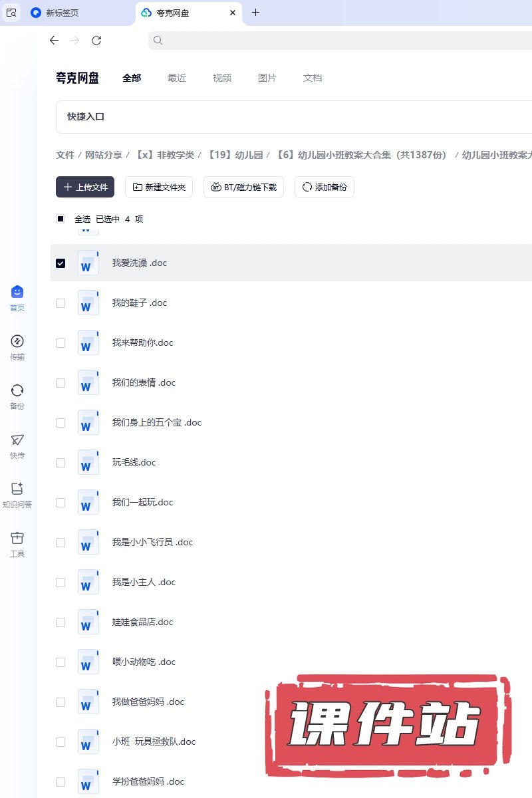This screenshot has width=532, height=798.
Task: Click the 新建文件夹 new folder button
Action: tap(159, 188)
